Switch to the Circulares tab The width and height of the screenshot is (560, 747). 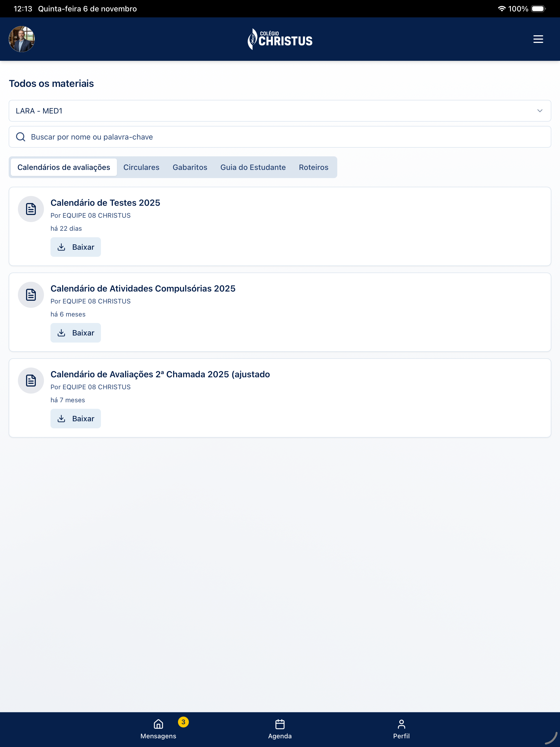(141, 167)
